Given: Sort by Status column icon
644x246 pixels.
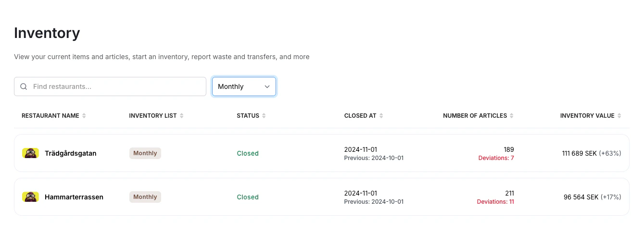Looking at the screenshot, I should click(x=264, y=116).
